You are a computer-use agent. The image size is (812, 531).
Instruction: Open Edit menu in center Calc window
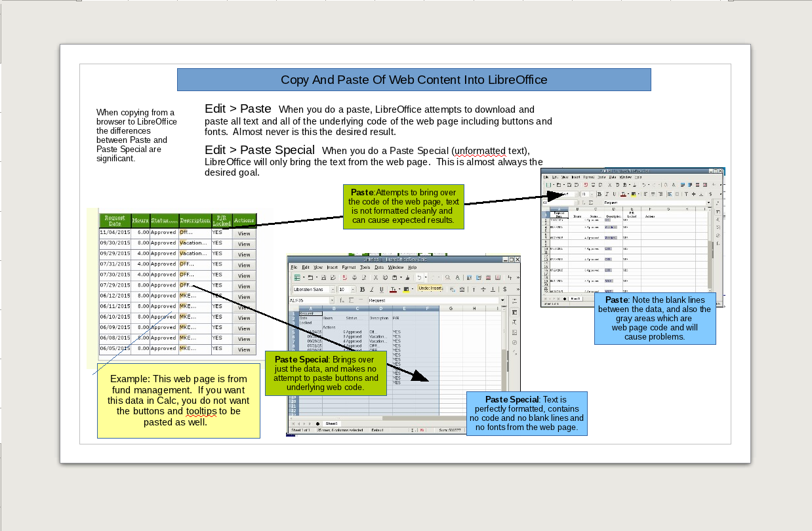click(306, 267)
